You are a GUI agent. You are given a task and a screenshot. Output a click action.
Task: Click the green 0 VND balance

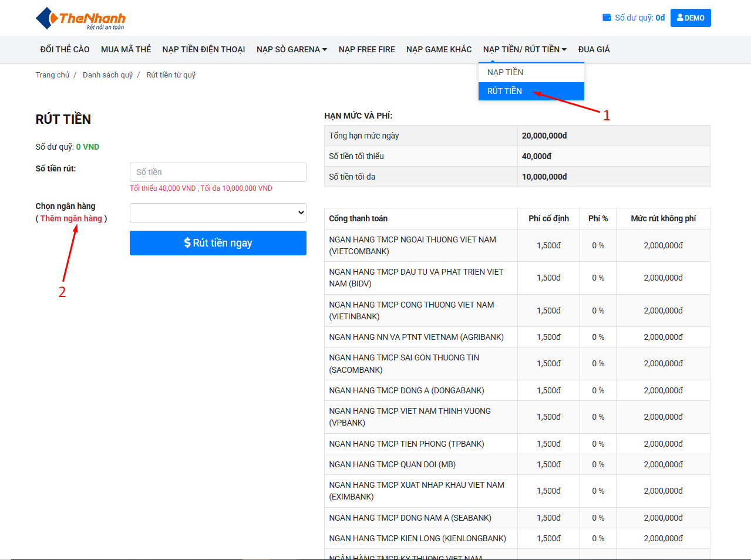point(87,147)
